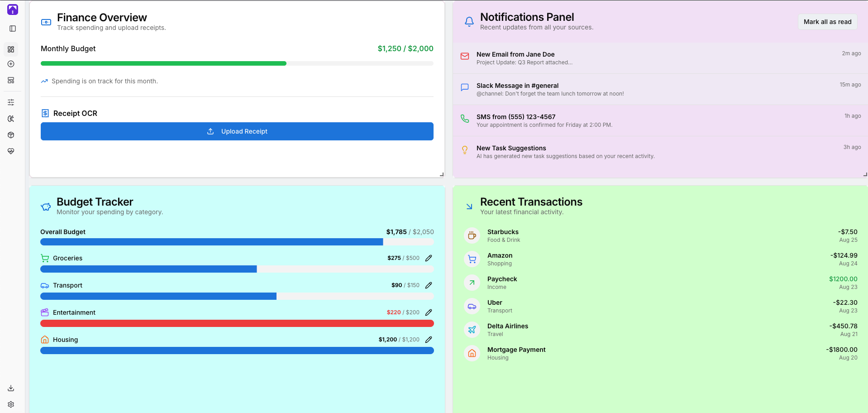Click the download icon in sidebar

click(x=11, y=388)
